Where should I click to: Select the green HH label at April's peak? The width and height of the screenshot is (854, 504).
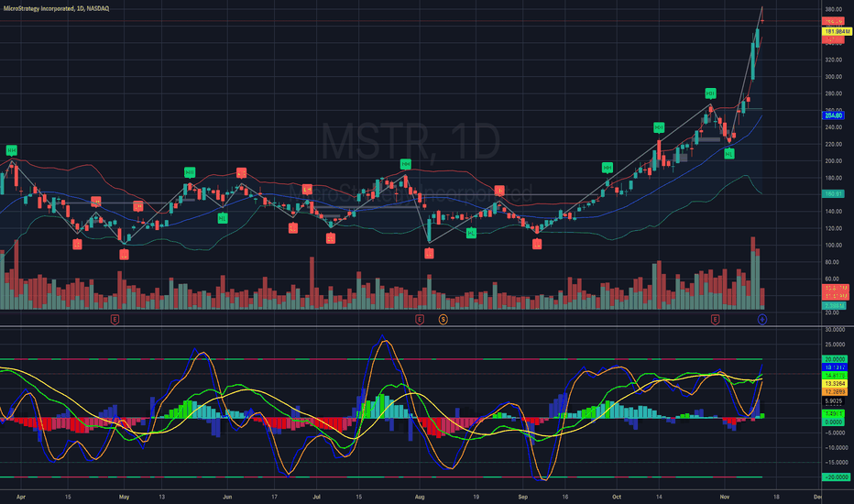pyautogui.click(x=11, y=150)
